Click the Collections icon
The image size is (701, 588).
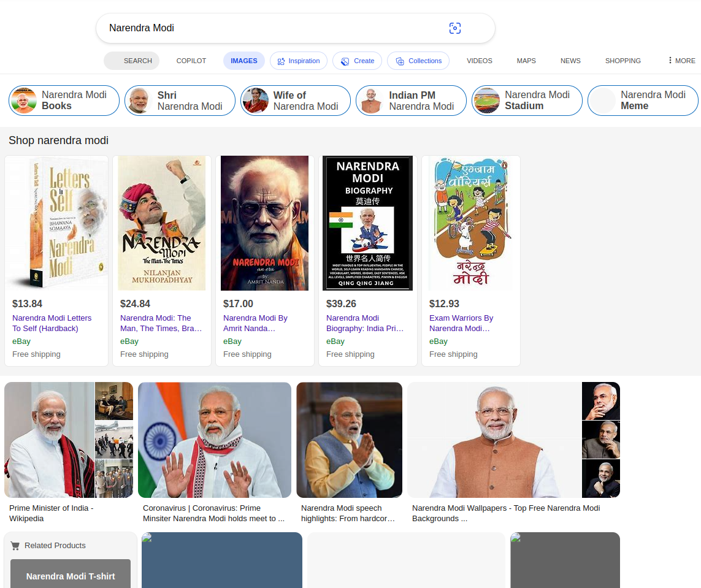(x=400, y=61)
